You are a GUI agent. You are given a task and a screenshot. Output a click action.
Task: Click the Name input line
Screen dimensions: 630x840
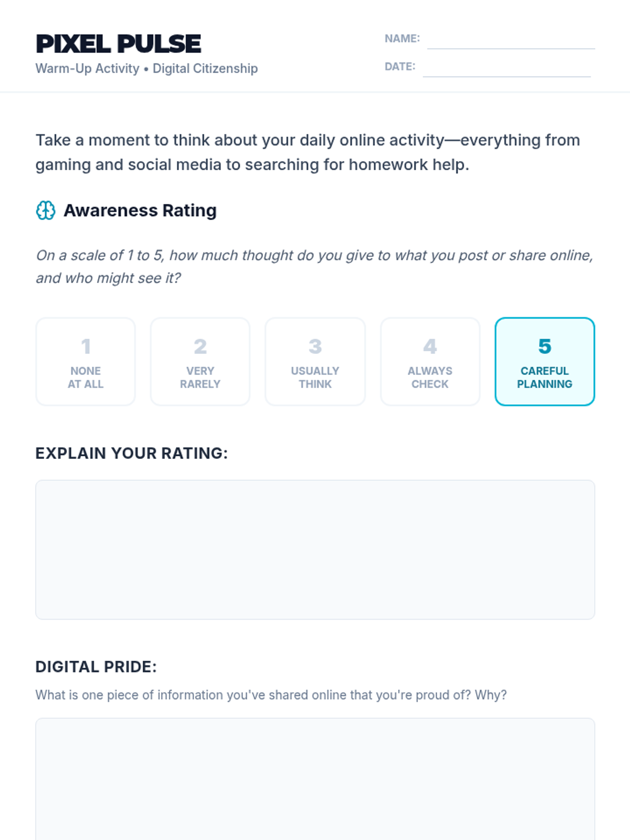tap(511, 39)
